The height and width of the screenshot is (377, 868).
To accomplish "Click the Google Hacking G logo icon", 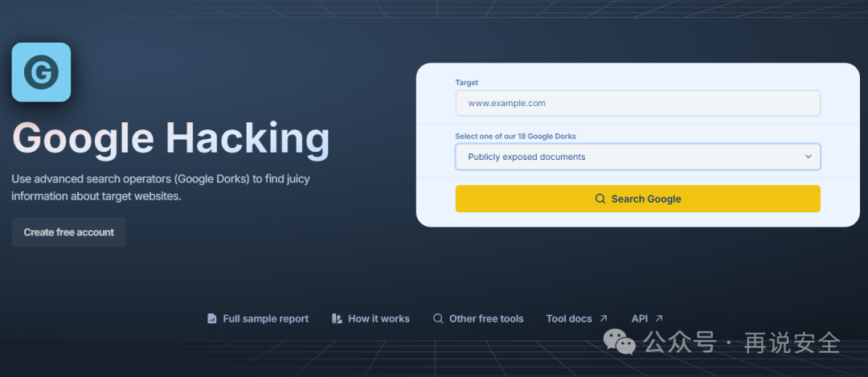I will [x=41, y=72].
